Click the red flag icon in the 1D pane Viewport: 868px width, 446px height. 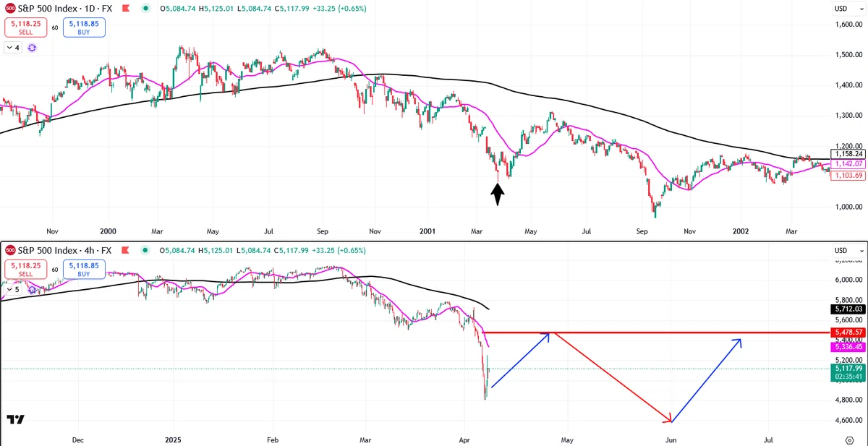click(125, 9)
